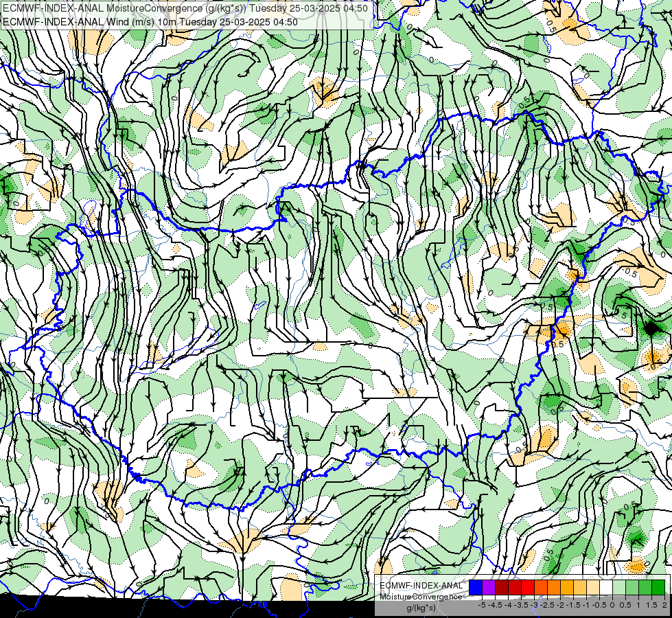The width and height of the screenshot is (672, 618).
Task: Click the legend tick value -2.5
Action: [x=547, y=605]
